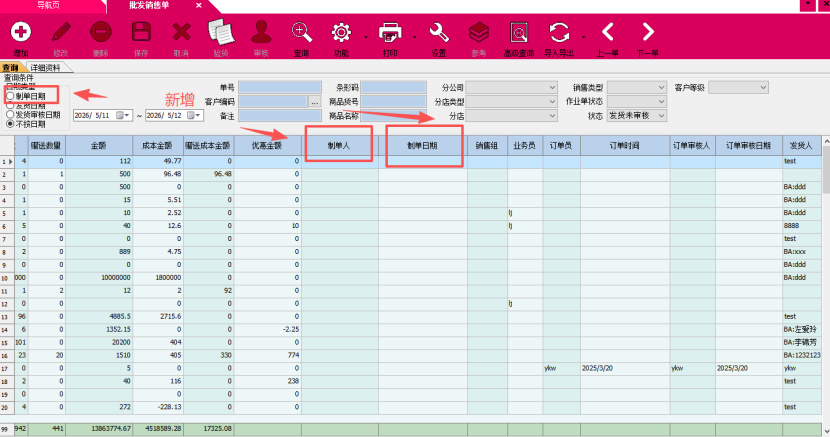Select the cell with 订单时间 2025/3/20

[x=625, y=368]
